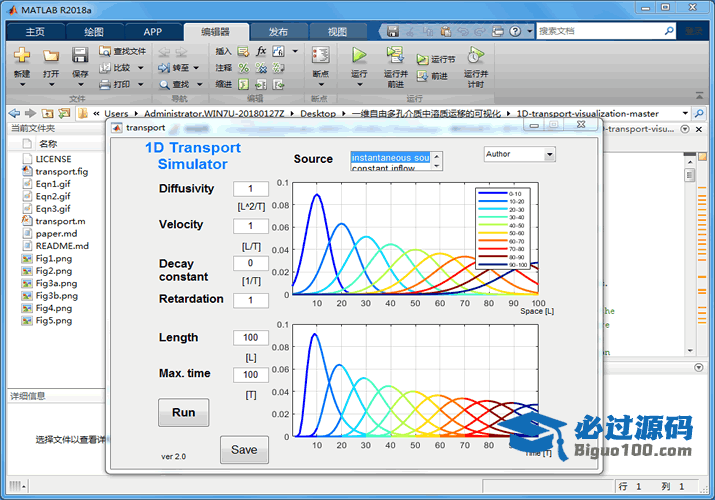Expand the Compare (比较) dropdown arrow

[x=140, y=68]
